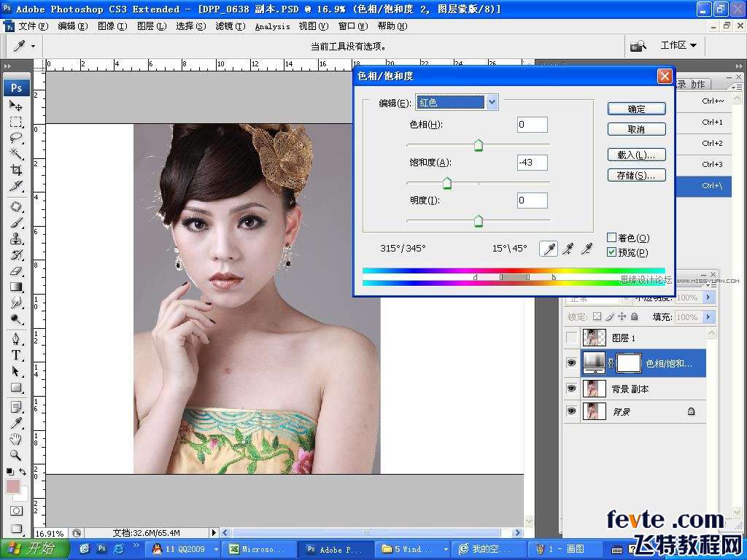Open the 图层 menu
The image size is (747, 560).
click(152, 26)
